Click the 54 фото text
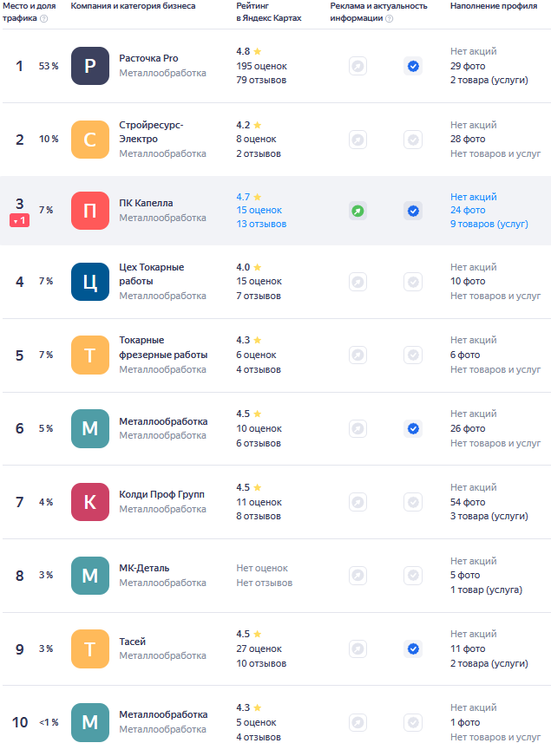The image size is (551, 756). [468, 502]
